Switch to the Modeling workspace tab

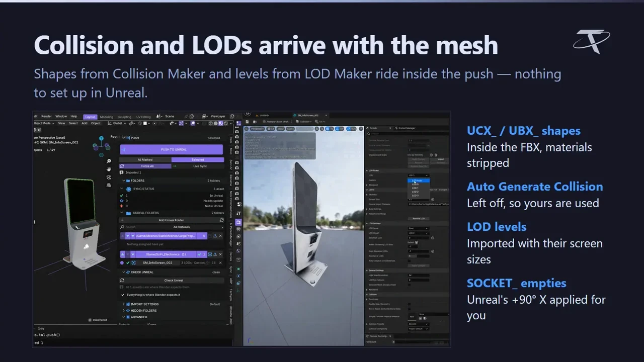click(x=107, y=117)
